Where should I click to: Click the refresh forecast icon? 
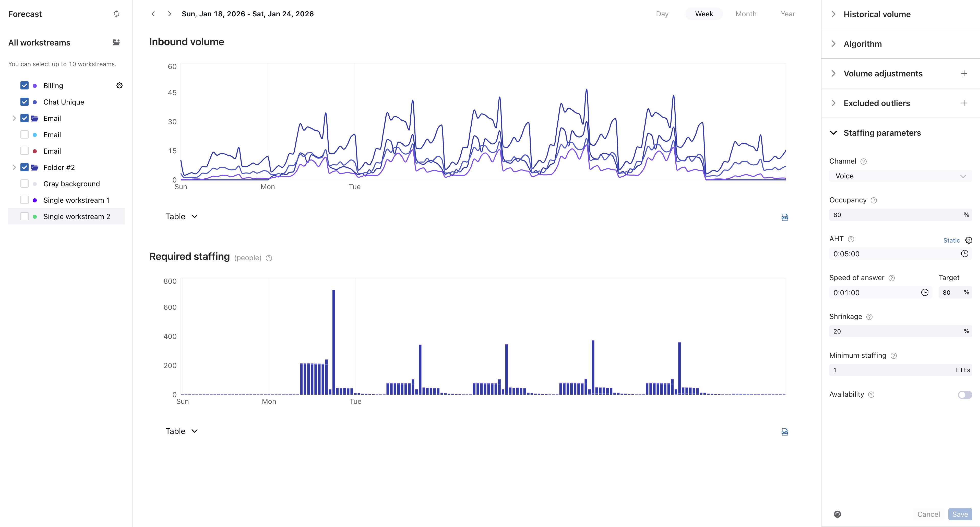tap(116, 14)
